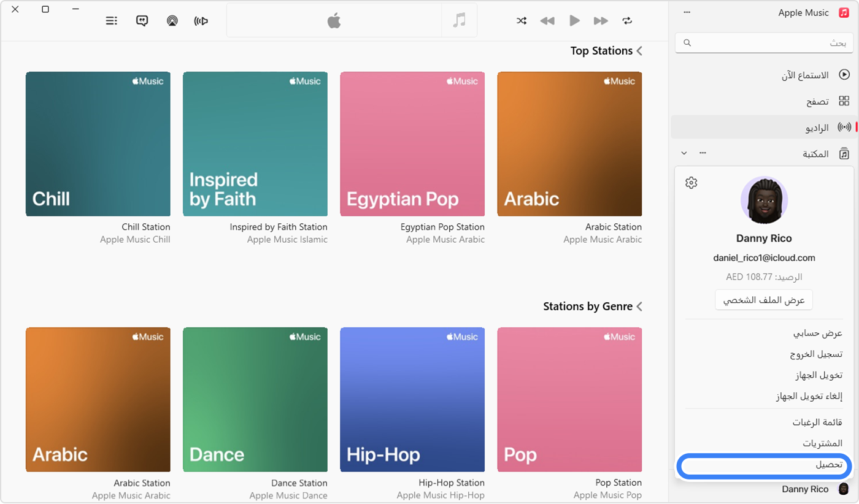The image size is (859, 504).
Task: Toggle shuffle playback
Action: pyautogui.click(x=521, y=21)
